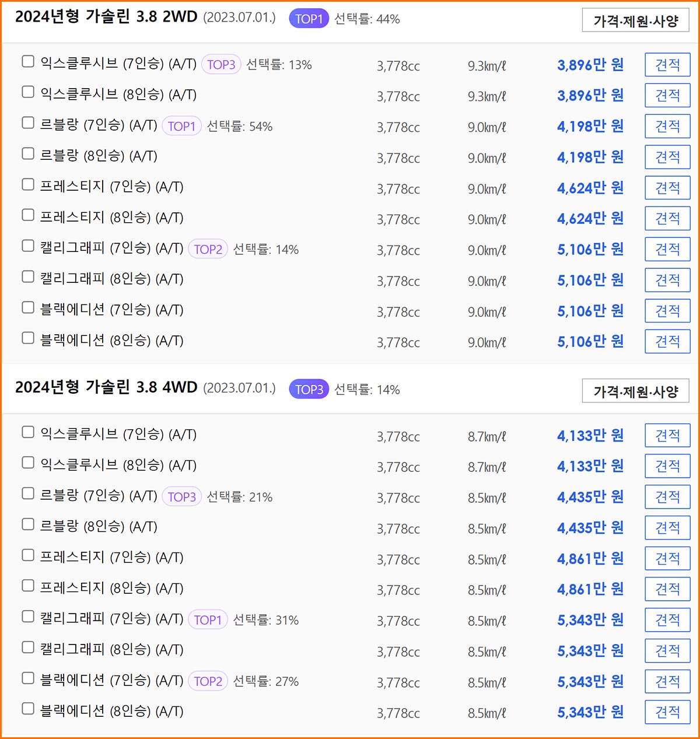This screenshot has width=700, height=739.
Task: Click 견적 for 블랙에디션 (7인승) 2WD
Action: click(667, 310)
